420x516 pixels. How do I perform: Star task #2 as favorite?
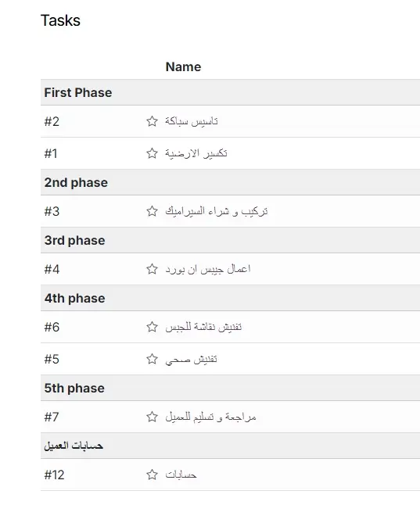pyautogui.click(x=152, y=121)
